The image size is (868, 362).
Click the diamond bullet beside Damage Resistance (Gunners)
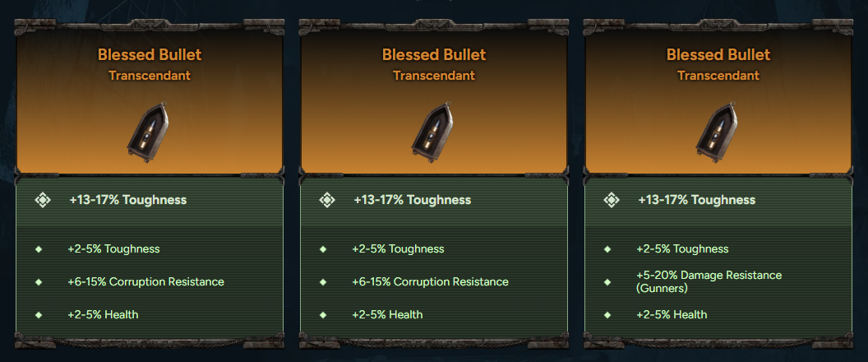click(607, 281)
